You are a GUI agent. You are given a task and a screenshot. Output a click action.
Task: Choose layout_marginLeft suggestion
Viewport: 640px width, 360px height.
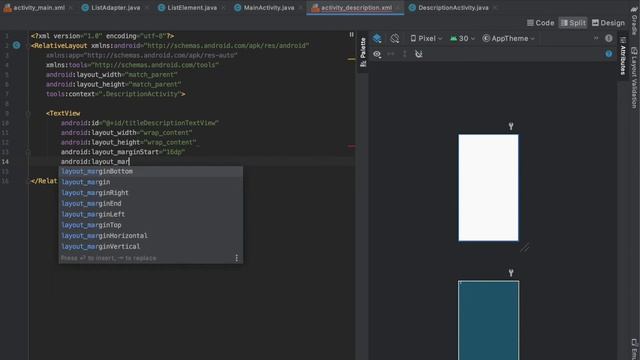tap(151, 214)
